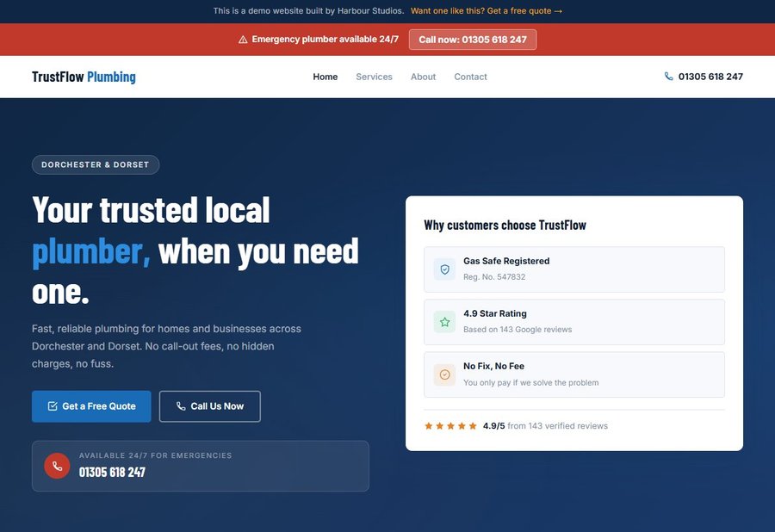Click the star icon beside 4.9 Star Rating
The height and width of the screenshot is (532, 775).
[443, 320]
